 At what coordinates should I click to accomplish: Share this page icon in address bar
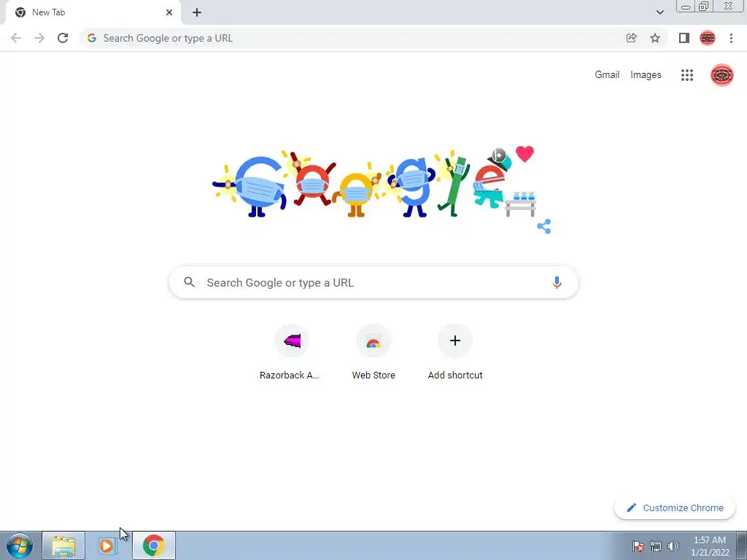(x=631, y=38)
